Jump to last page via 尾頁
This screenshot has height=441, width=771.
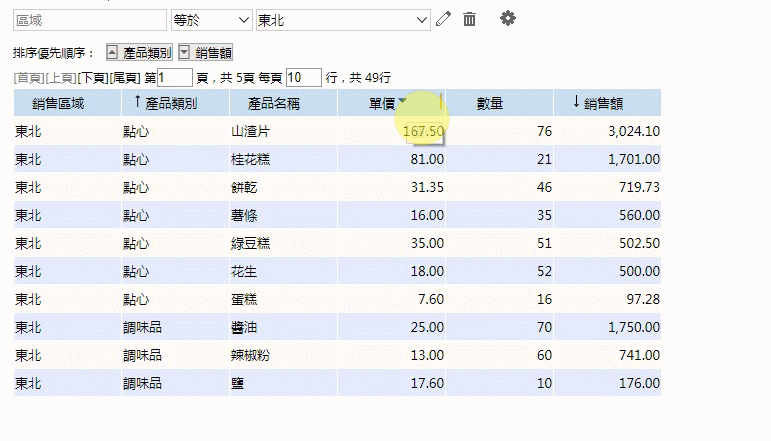[x=124, y=78]
